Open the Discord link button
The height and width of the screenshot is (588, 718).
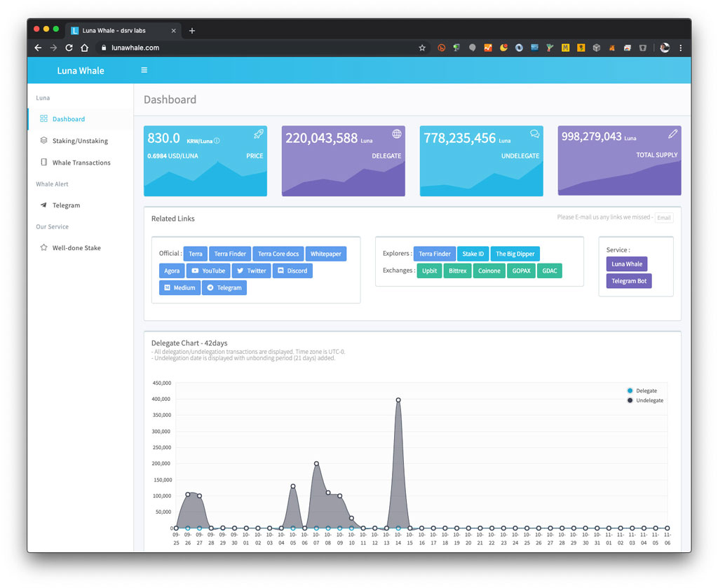pyautogui.click(x=292, y=271)
